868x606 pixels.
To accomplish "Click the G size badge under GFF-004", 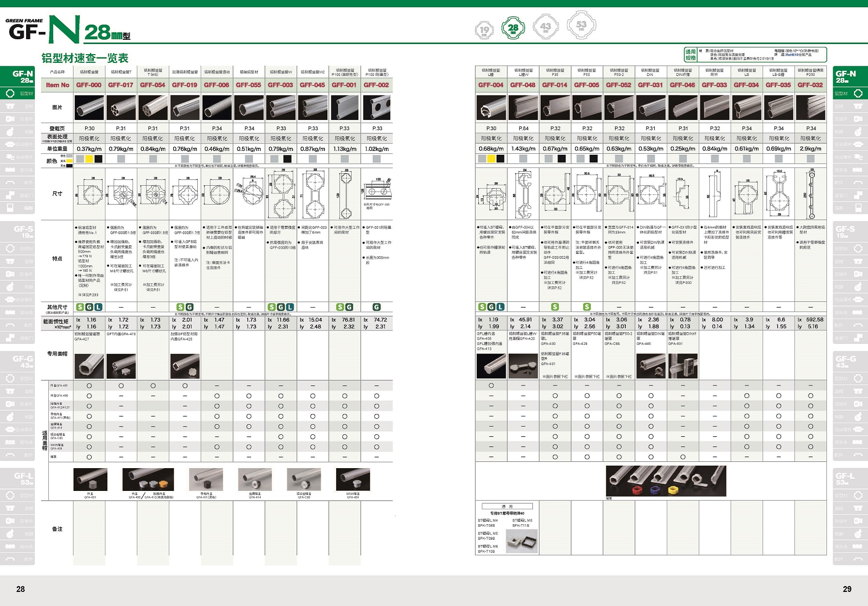I will point(491,307).
